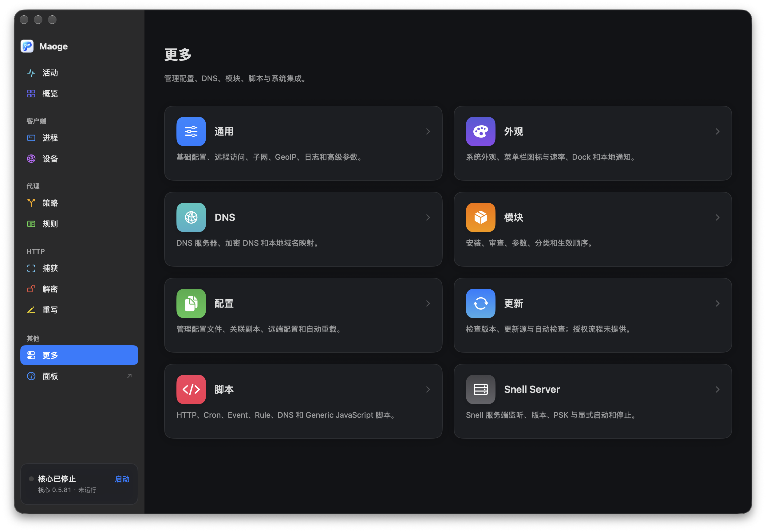Open the 脚本 card chevron arrow
This screenshot has height=532, width=766.
pyautogui.click(x=428, y=389)
